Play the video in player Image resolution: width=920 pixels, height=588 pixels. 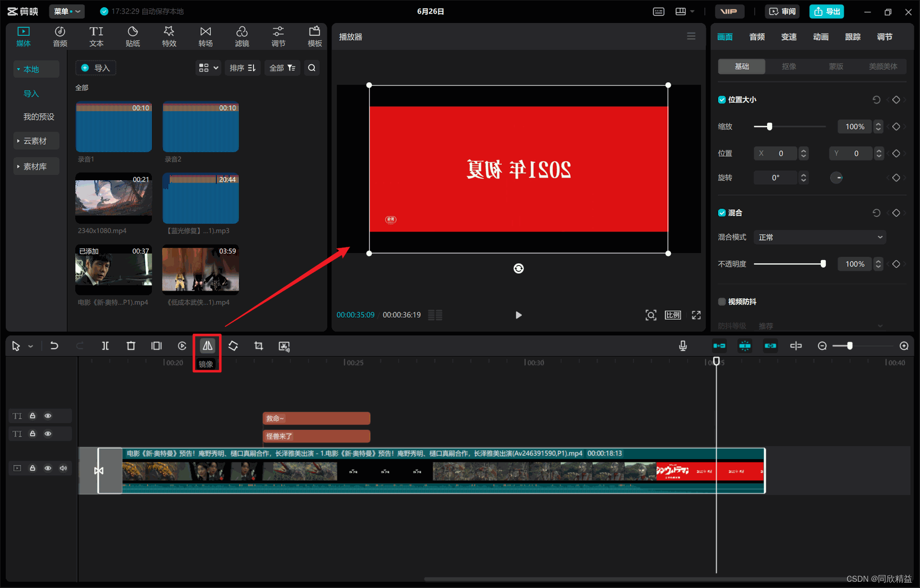coord(518,315)
